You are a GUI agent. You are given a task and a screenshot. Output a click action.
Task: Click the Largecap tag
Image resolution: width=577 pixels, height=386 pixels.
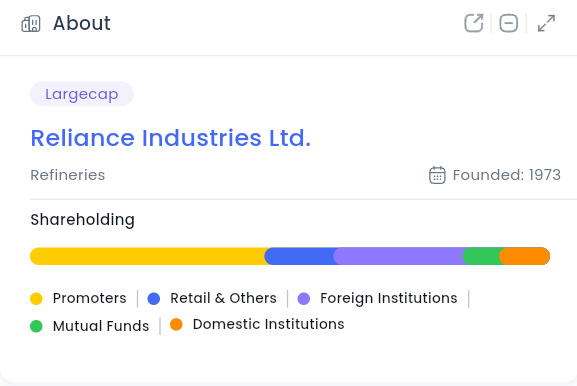click(82, 94)
